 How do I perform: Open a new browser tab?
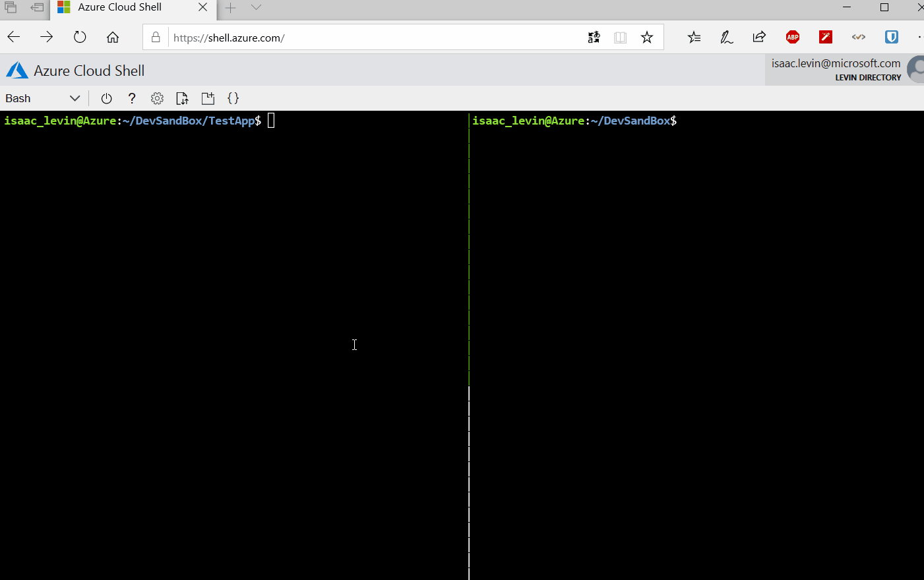pos(230,7)
